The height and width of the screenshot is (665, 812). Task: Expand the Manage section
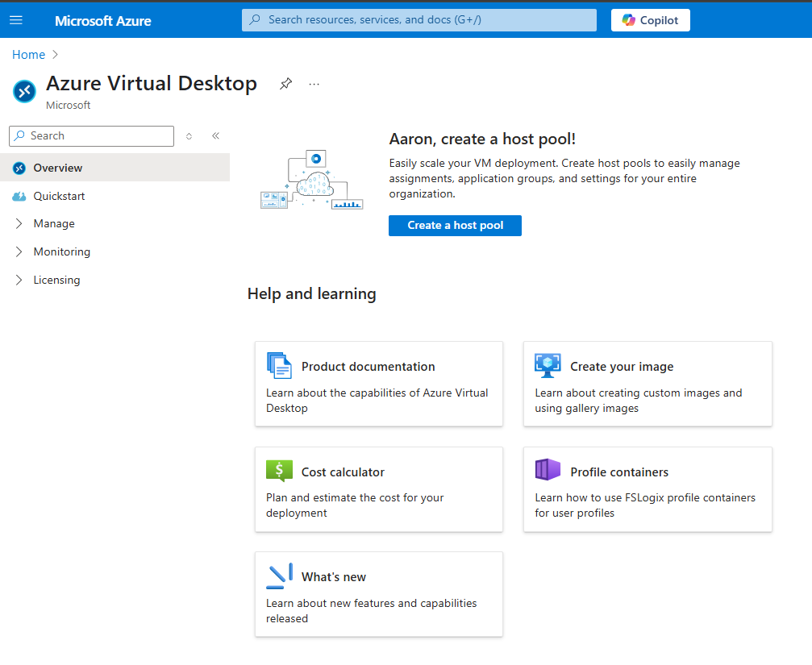19,223
